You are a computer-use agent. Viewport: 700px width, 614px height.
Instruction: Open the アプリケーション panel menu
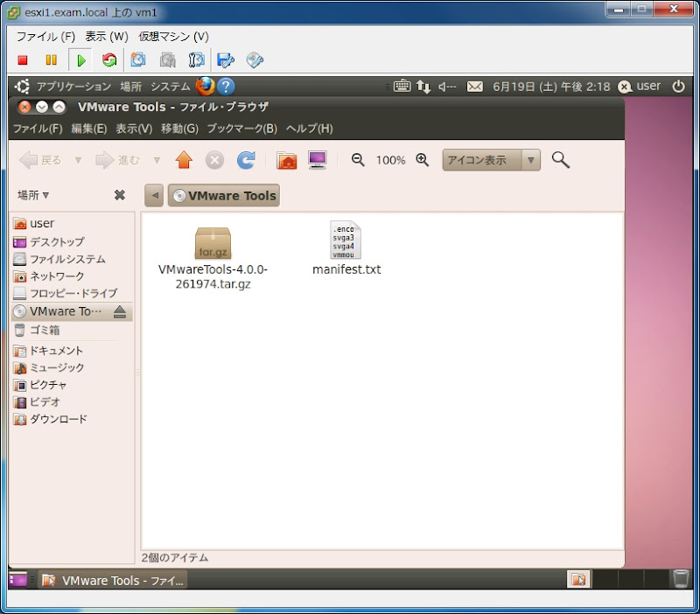73,86
